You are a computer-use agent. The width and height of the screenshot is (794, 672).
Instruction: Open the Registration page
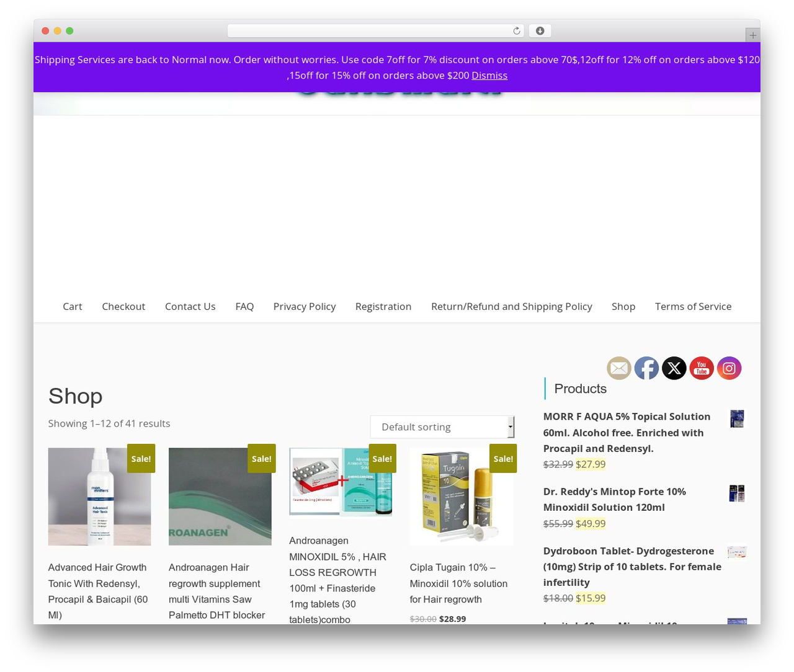point(383,306)
